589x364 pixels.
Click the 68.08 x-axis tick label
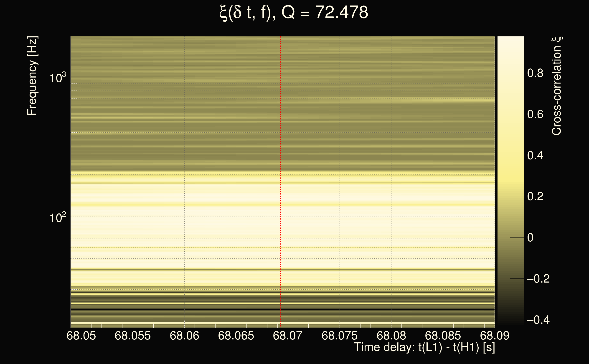[391, 336]
